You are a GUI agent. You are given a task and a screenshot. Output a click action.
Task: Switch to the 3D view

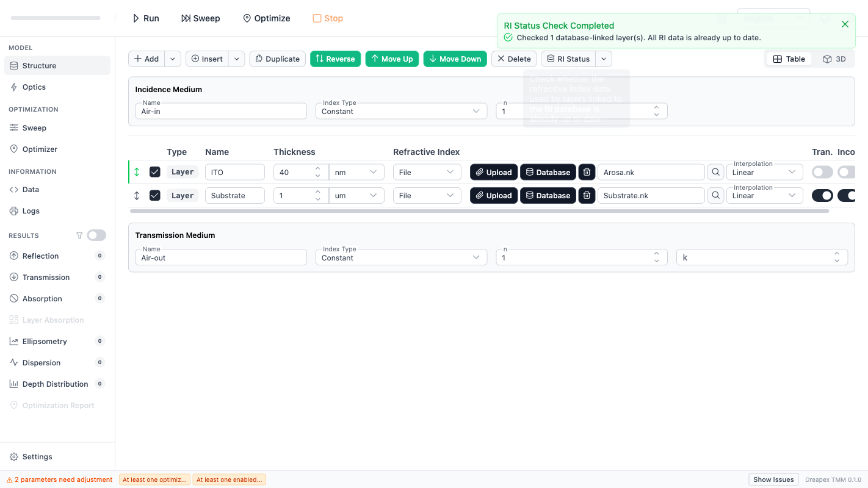[834, 59]
